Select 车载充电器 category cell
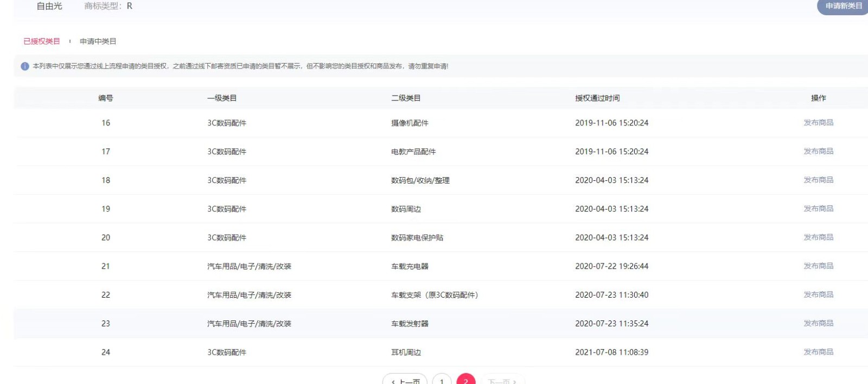 click(x=410, y=266)
